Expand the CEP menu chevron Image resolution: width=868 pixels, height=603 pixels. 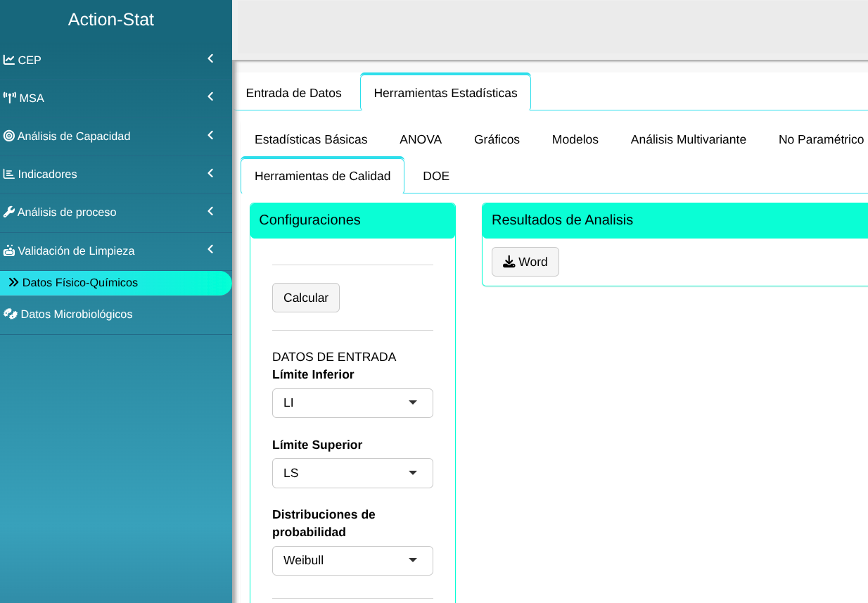click(x=210, y=59)
